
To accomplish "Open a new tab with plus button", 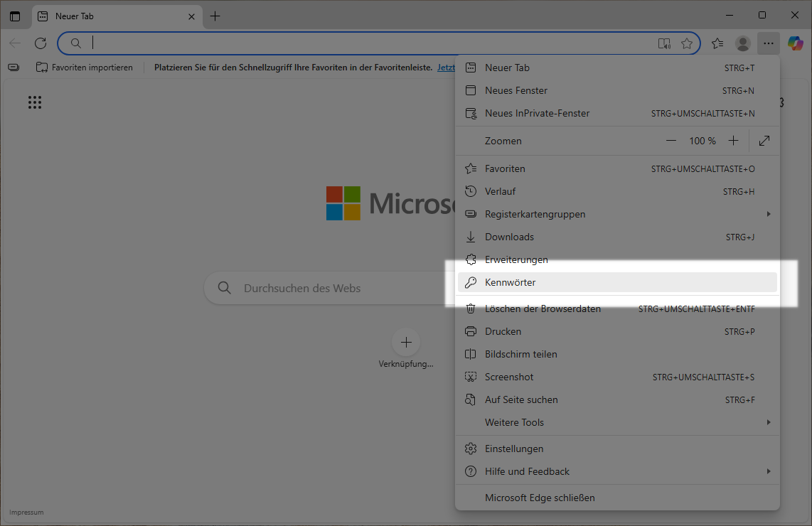I will click(x=215, y=16).
